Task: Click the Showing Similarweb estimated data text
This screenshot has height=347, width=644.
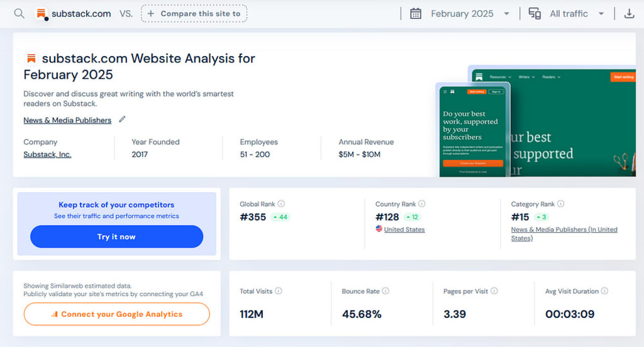Action: (x=77, y=286)
